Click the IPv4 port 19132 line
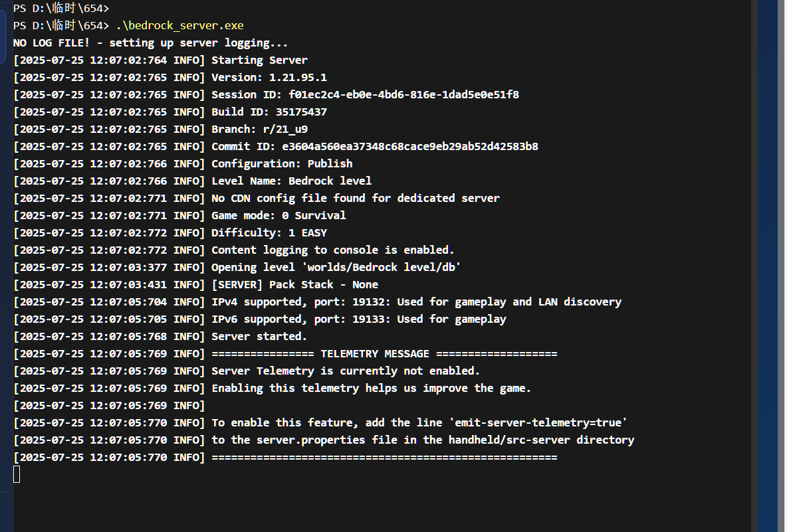The image size is (787, 532). (x=416, y=302)
